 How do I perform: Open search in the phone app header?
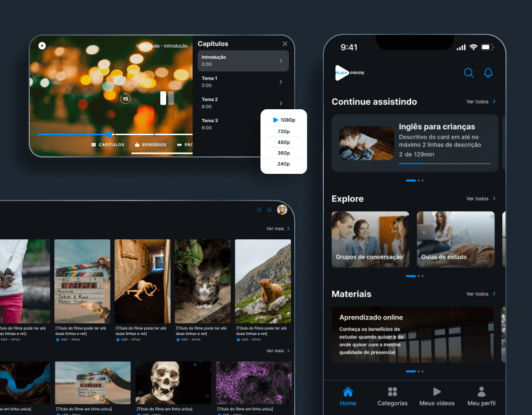(469, 73)
